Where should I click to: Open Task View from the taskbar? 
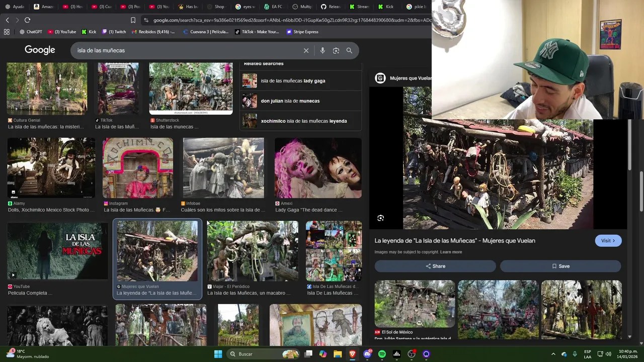[308, 354]
